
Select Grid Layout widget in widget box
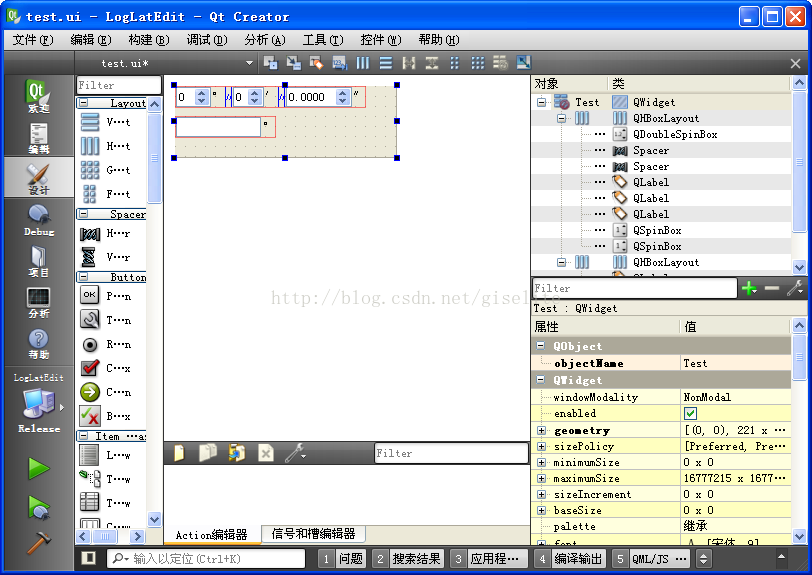(x=111, y=170)
